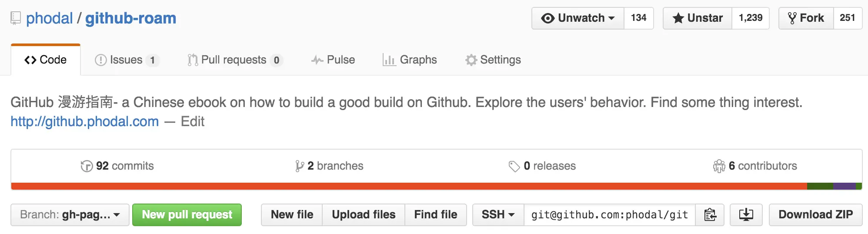
Task: Switch clone protocol via SSH dropdown
Action: pos(498,215)
